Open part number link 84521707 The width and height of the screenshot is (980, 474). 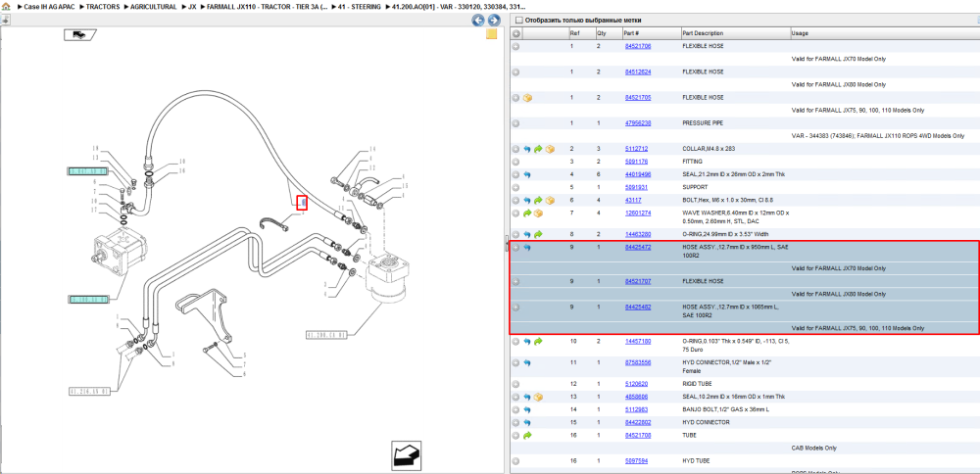pos(638,282)
